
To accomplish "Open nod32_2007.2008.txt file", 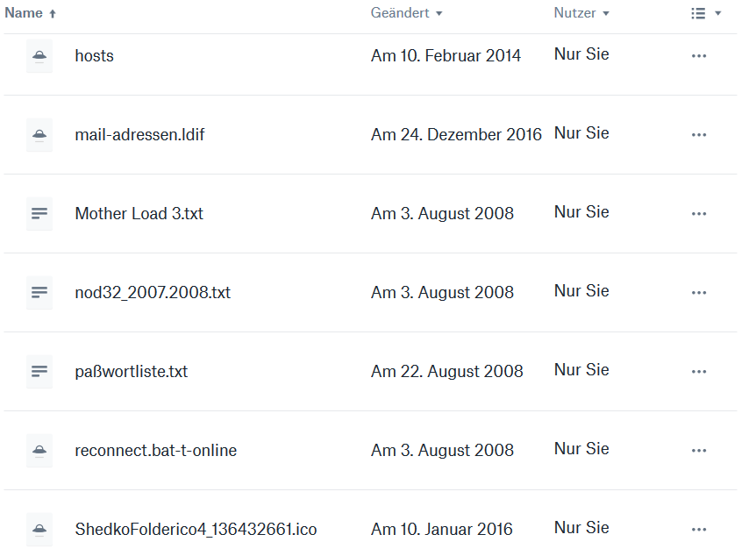I will pos(153,293).
